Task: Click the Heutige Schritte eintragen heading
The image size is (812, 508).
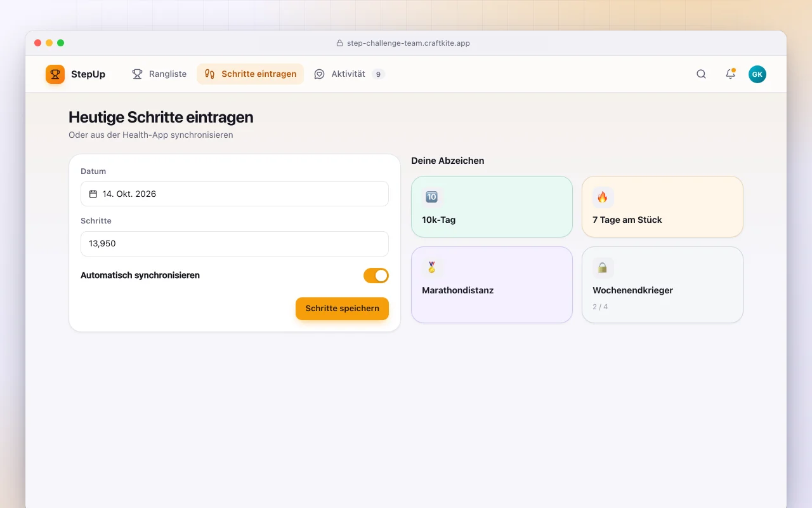Action: (161, 117)
